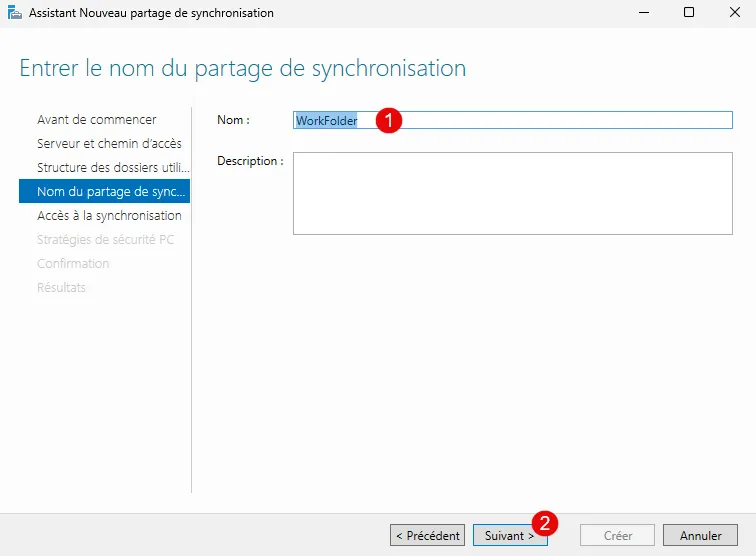This screenshot has height=556, width=756.
Task: Click the greyed-out 'Résultats' step
Action: tap(61, 287)
